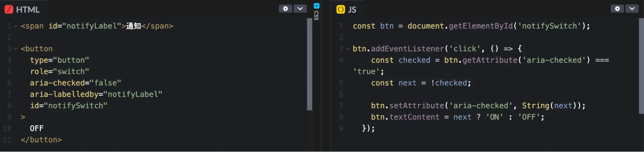Open the JS panel chevron dropdown

point(632,9)
